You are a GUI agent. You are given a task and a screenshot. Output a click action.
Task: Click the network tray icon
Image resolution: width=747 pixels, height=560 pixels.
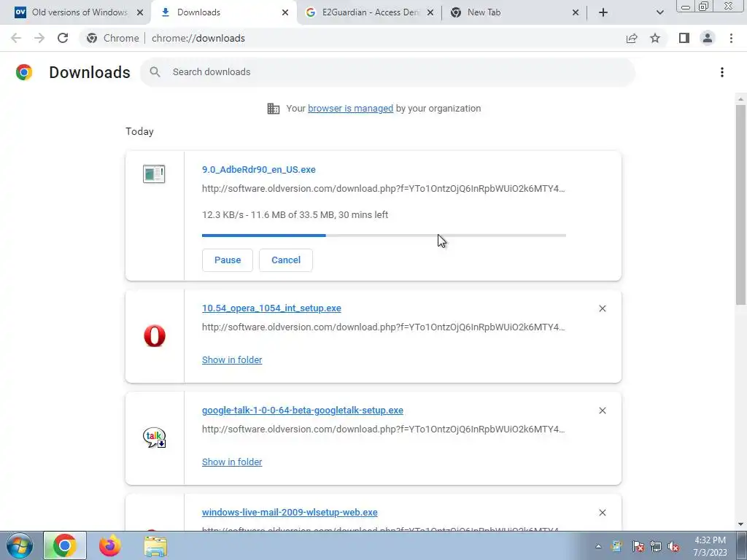pos(656,546)
